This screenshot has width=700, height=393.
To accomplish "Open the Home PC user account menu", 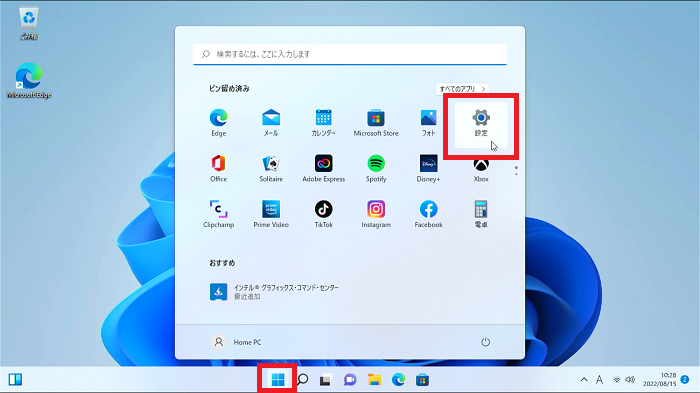I will pyautogui.click(x=236, y=342).
